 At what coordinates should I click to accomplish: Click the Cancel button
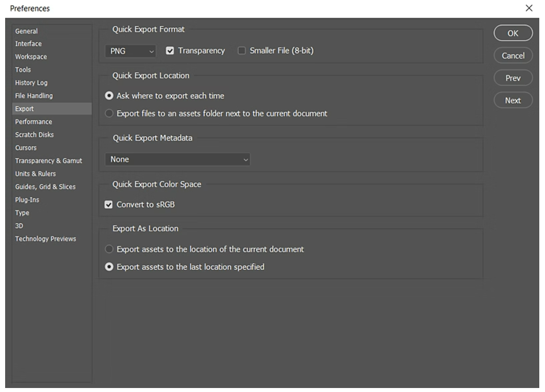coord(513,55)
